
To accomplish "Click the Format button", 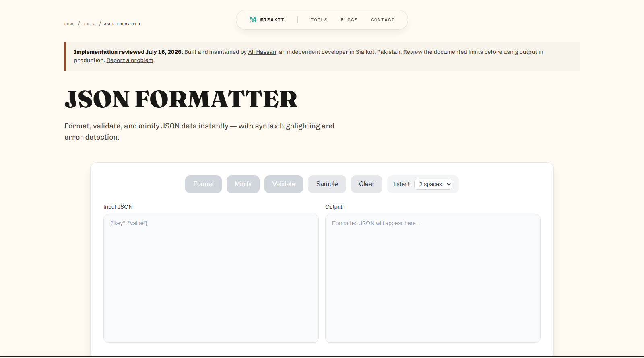I will [203, 184].
